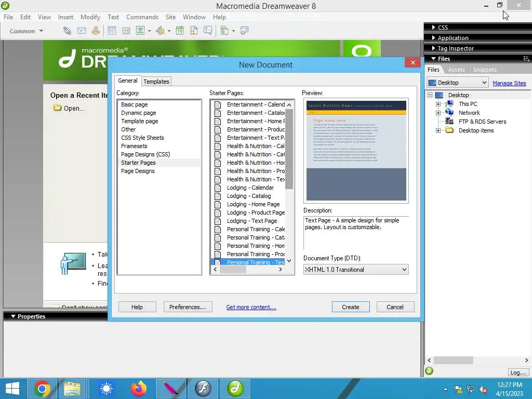Collapse the Desktop root tree node
Image resolution: width=532 pixels, height=399 pixels.
(430, 95)
